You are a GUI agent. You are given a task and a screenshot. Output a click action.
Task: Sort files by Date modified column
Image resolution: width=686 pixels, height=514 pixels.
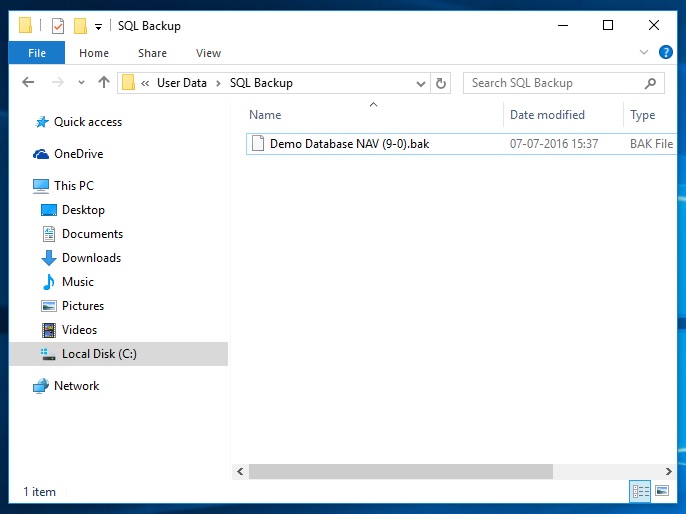tap(547, 115)
